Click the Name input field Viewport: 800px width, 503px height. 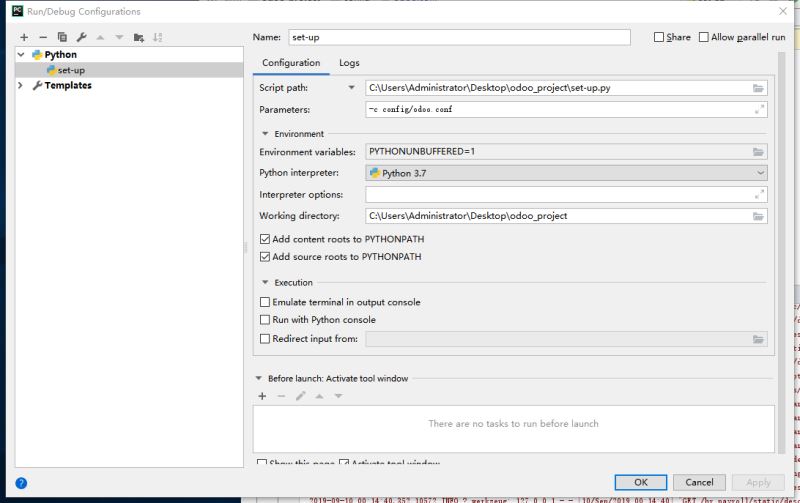point(459,37)
